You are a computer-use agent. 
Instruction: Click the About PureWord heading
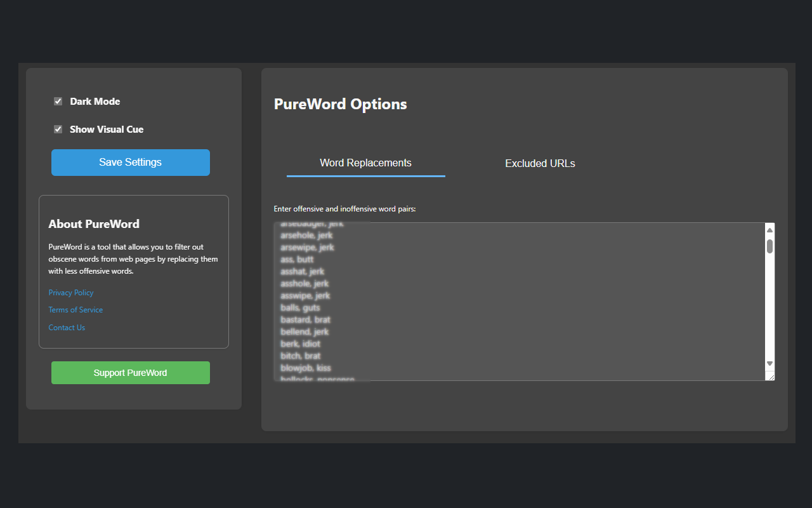pos(94,224)
